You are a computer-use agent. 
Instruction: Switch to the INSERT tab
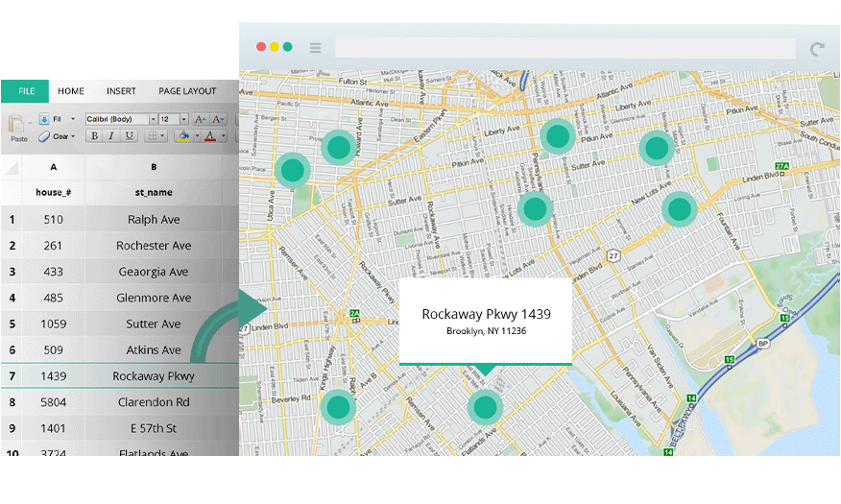(x=121, y=91)
